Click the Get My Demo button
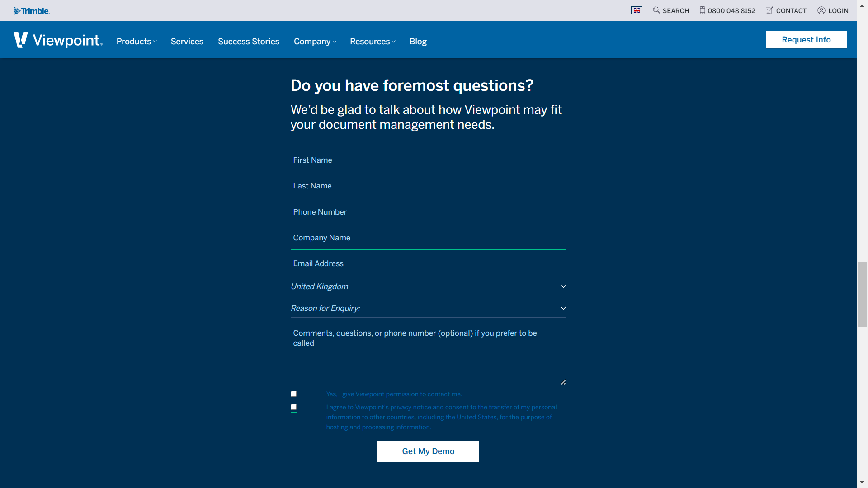Viewport: 868px width, 488px height. pyautogui.click(x=428, y=451)
